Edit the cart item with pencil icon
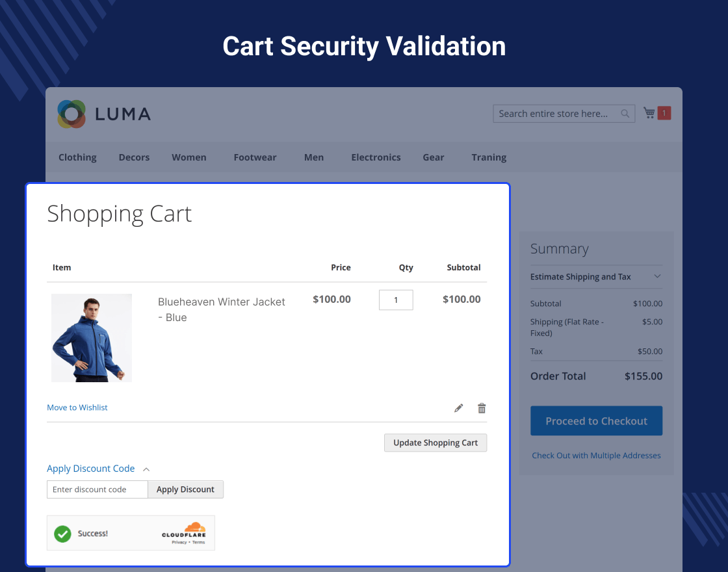This screenshot has width=728, height=572. (458, 408)
